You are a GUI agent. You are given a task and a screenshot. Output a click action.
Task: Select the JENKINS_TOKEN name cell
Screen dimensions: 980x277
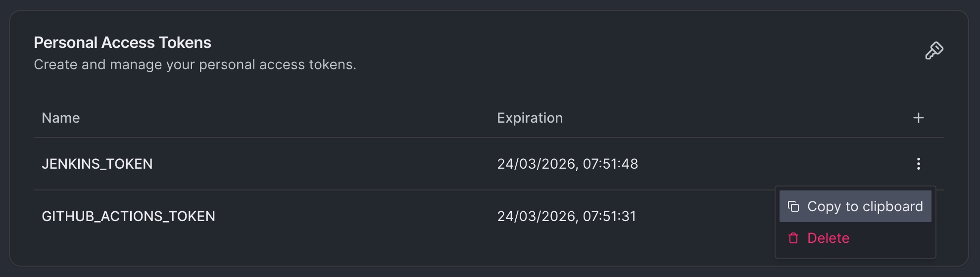pyautogui.click(x=97, y=164)
